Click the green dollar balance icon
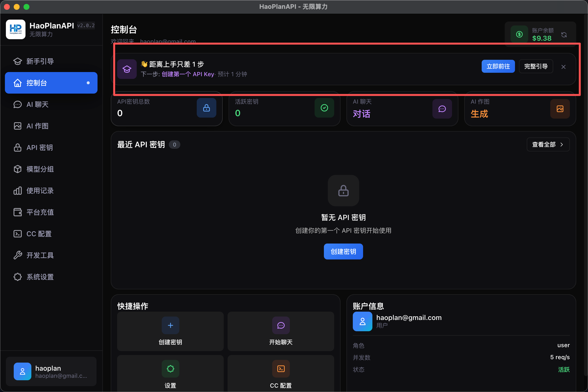 pyautogui.click(x=519, y=34)
